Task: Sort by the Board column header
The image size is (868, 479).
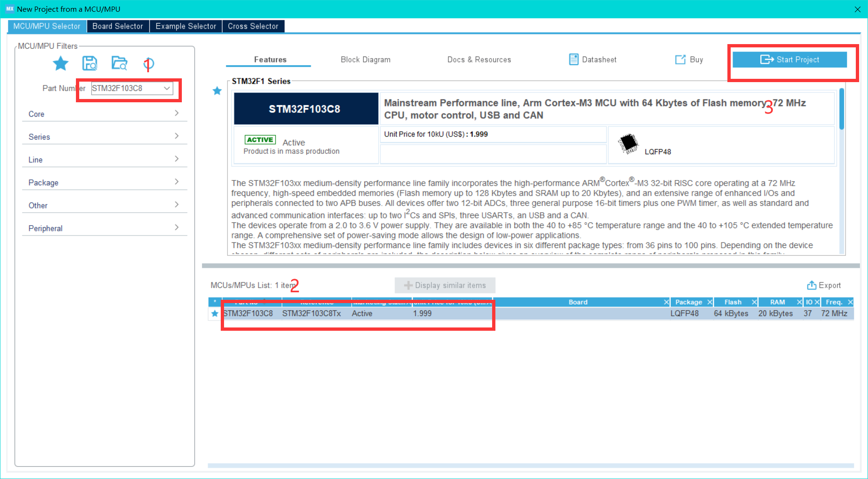Action: (x=578, y=302)
